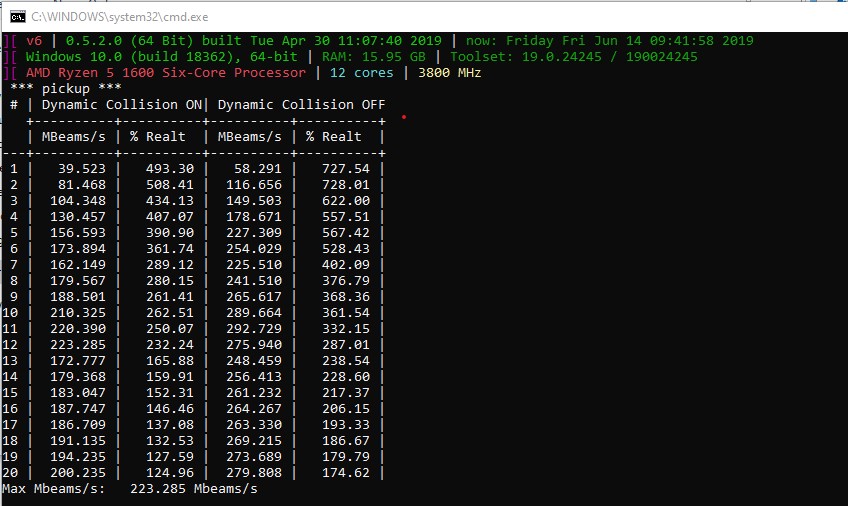Screen dimensions: 848x506
Task: Click the value 39.523 in row 1
Action: (82, 169)
